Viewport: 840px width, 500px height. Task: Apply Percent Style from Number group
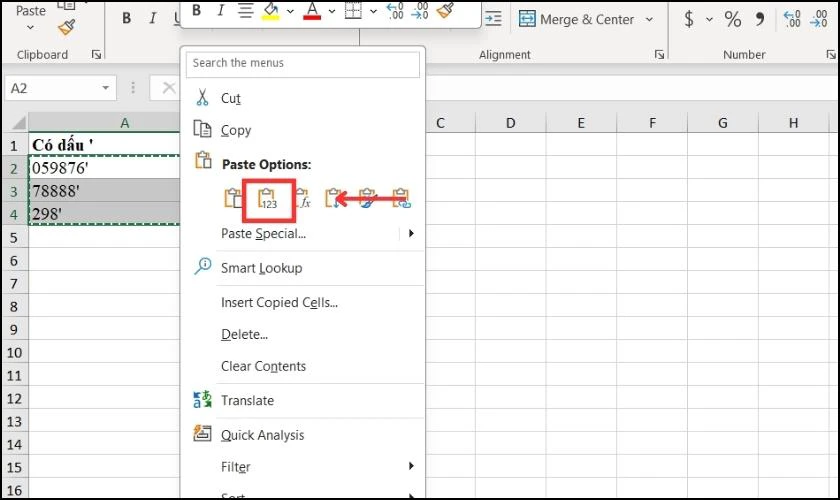[x=732, y=19]
